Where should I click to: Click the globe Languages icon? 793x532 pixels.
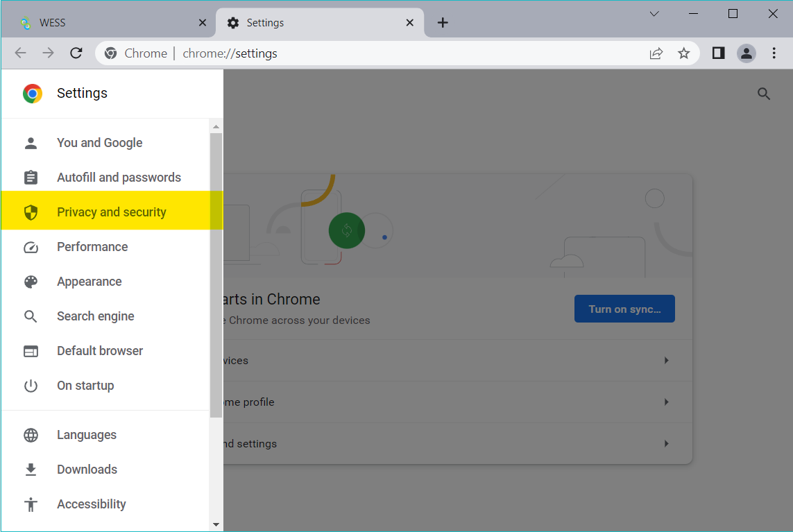[31, 435]
